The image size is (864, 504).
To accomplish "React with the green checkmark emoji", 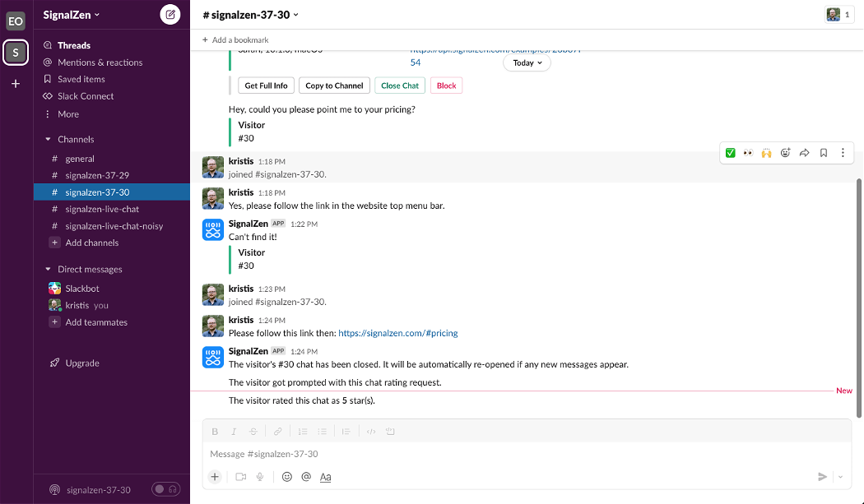I will pos(730,153).
